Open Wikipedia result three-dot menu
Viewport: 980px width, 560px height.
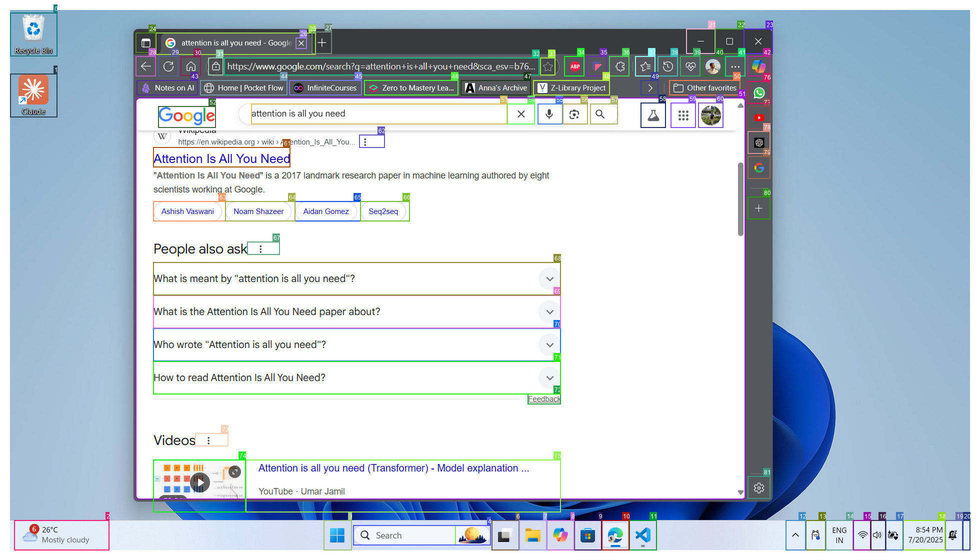tap(365, 142)
